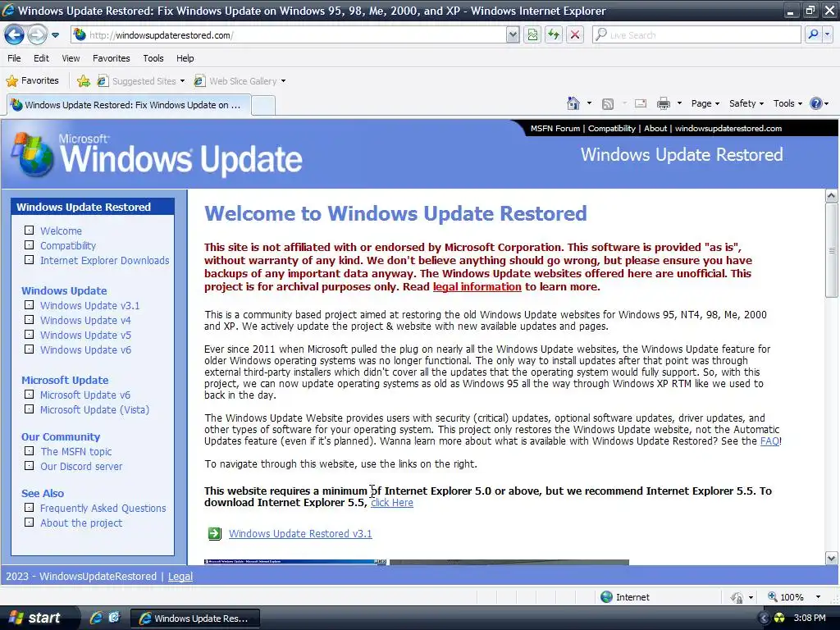This screenshot has width=840, height=630.
Task: Click the Print icon
Action: (663, 103)
